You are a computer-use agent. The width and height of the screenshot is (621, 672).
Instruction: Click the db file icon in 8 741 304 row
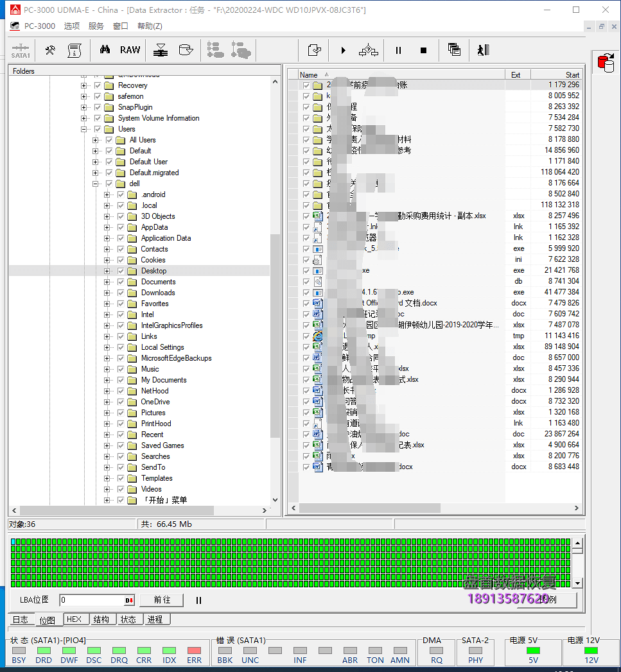(318, 282)
